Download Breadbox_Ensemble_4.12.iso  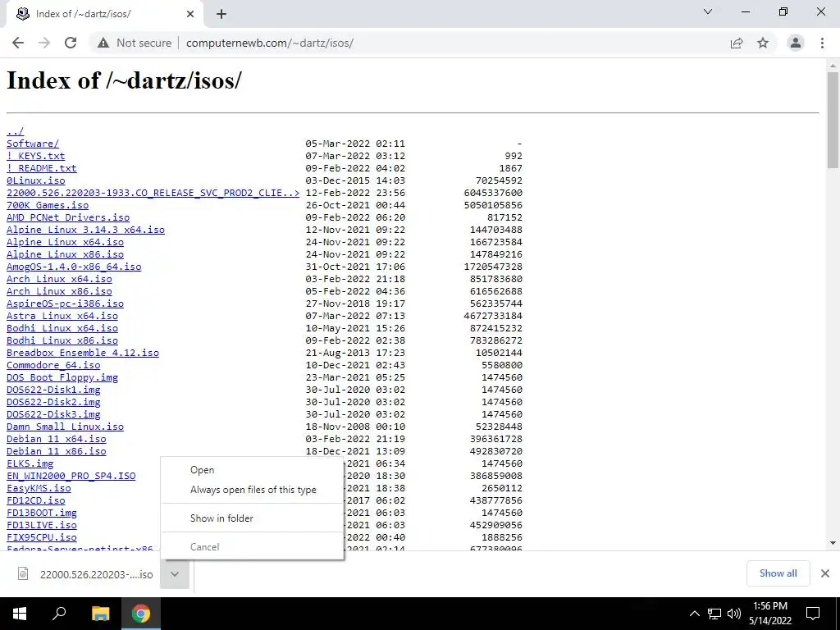coord(83,353)
